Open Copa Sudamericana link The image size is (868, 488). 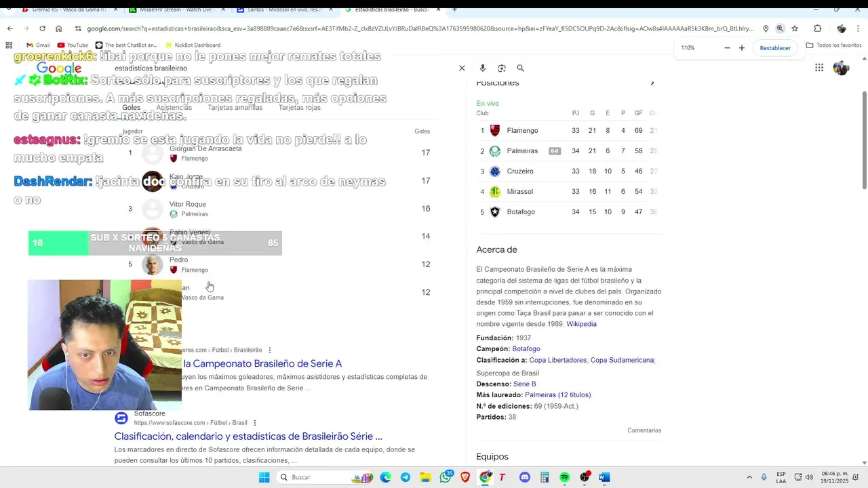622,360
